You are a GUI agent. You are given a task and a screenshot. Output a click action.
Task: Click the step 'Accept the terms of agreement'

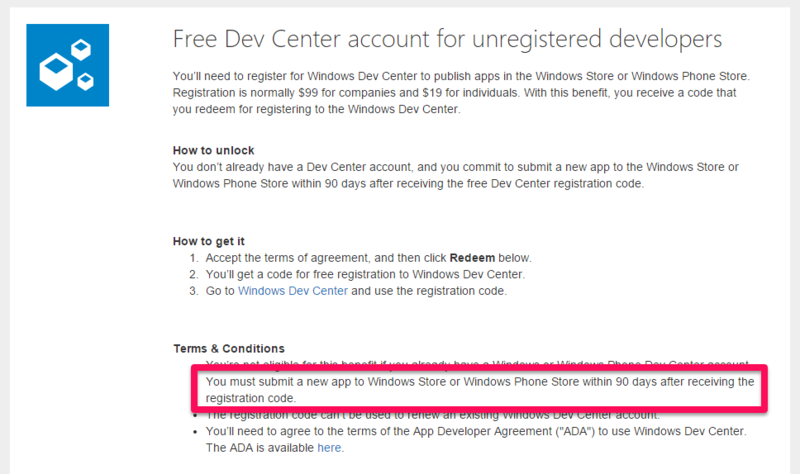pos(368,258)
